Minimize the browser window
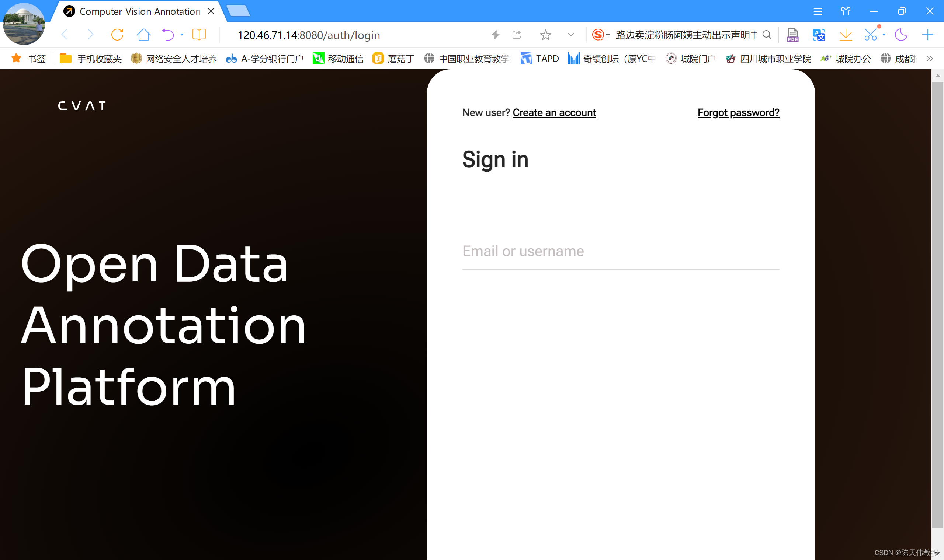This screenshot has height=560, width=944. click(874, 11)
